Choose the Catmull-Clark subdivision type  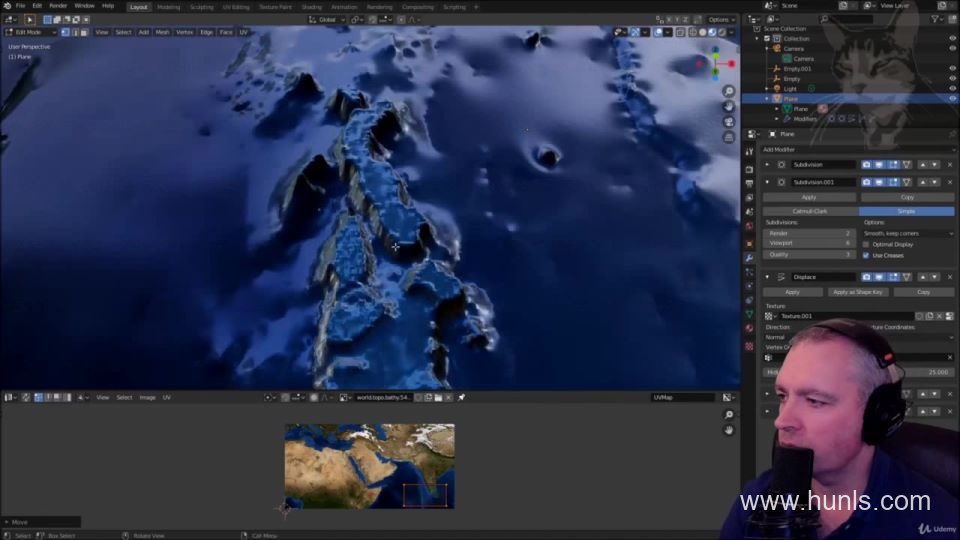pos(810,211)
